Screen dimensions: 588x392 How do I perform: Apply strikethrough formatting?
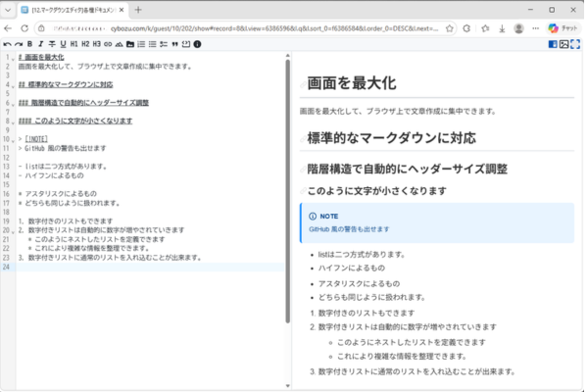tap(52, 44)
